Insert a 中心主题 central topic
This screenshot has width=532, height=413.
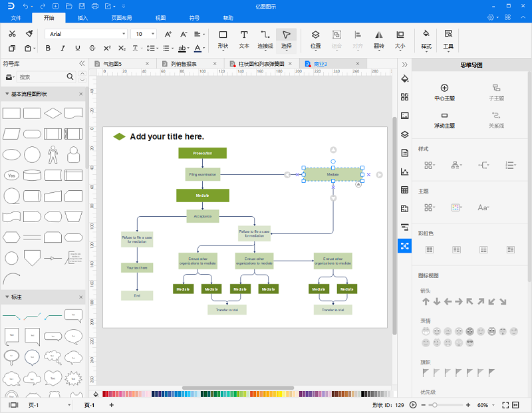coord(444,92)
